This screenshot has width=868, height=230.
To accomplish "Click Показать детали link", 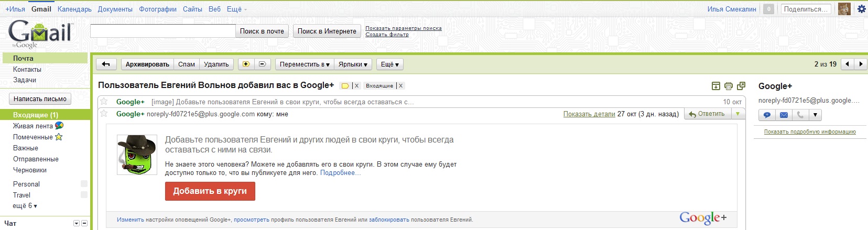I will [x=589, y=114].
